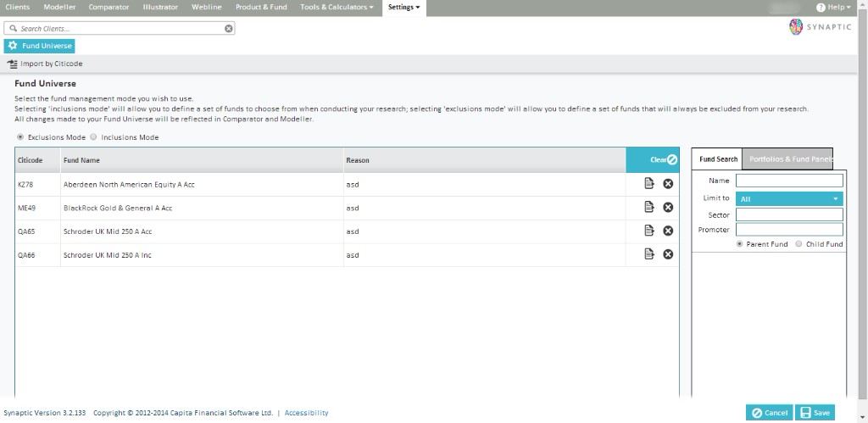
Task: Open the Settings dropdown menu
Action: [x=404, y=7]
